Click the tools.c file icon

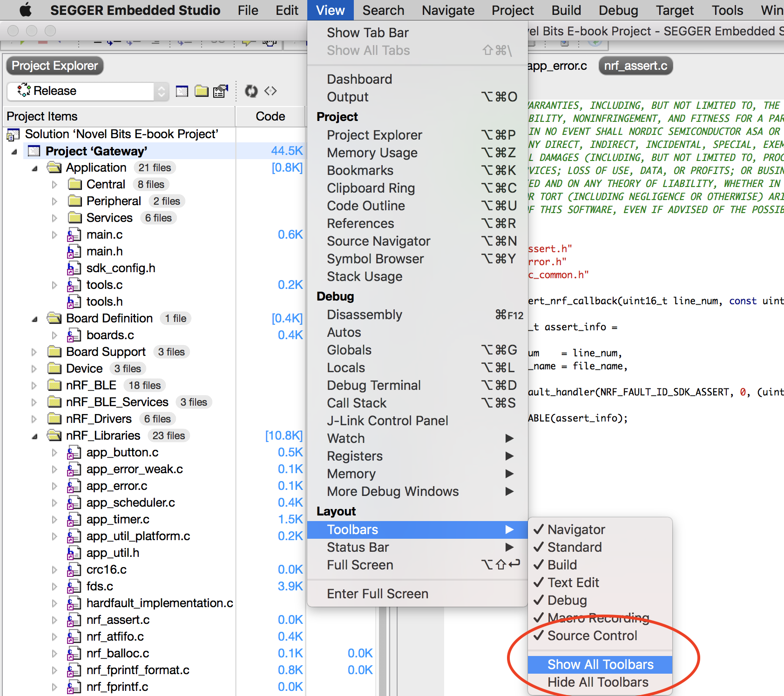point(74,285)
